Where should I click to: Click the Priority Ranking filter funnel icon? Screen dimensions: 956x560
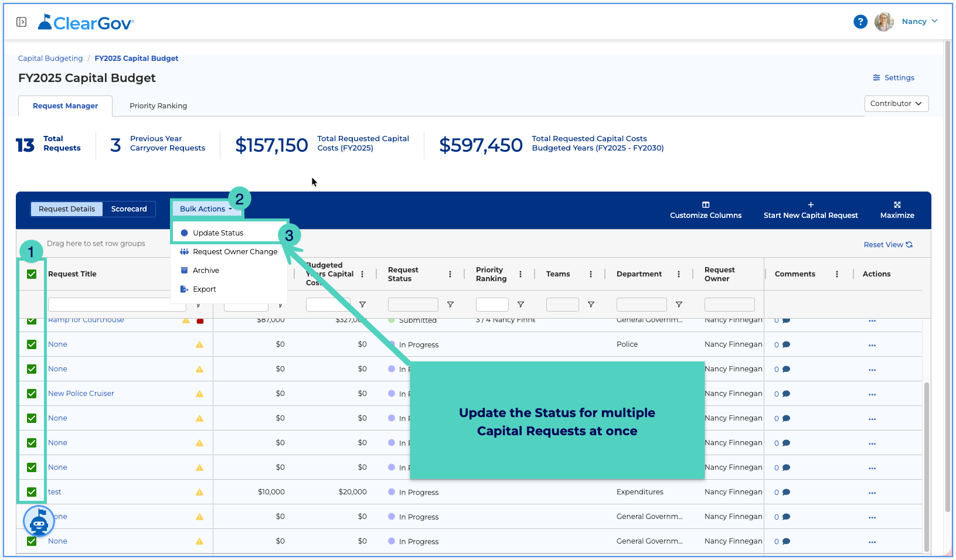[520, 305]
